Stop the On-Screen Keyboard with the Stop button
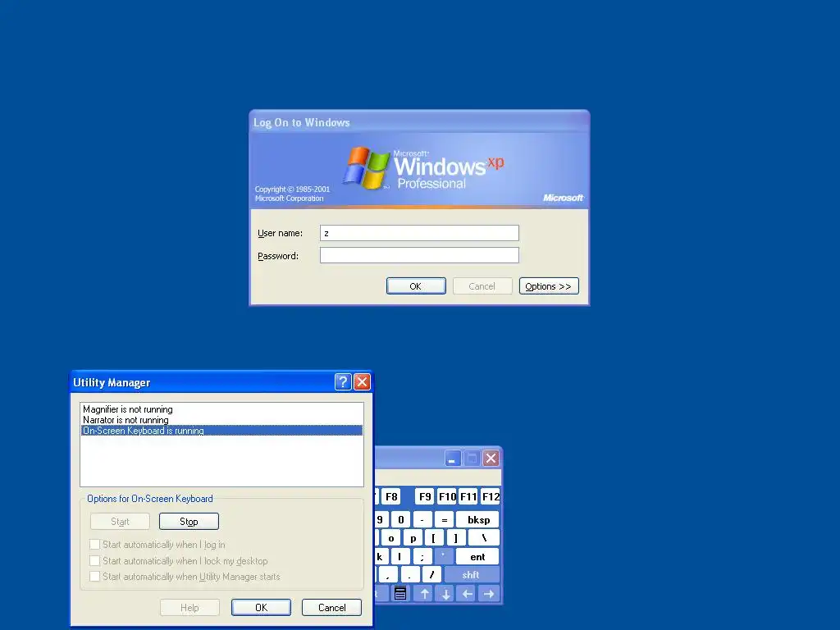 click(189, 521)
